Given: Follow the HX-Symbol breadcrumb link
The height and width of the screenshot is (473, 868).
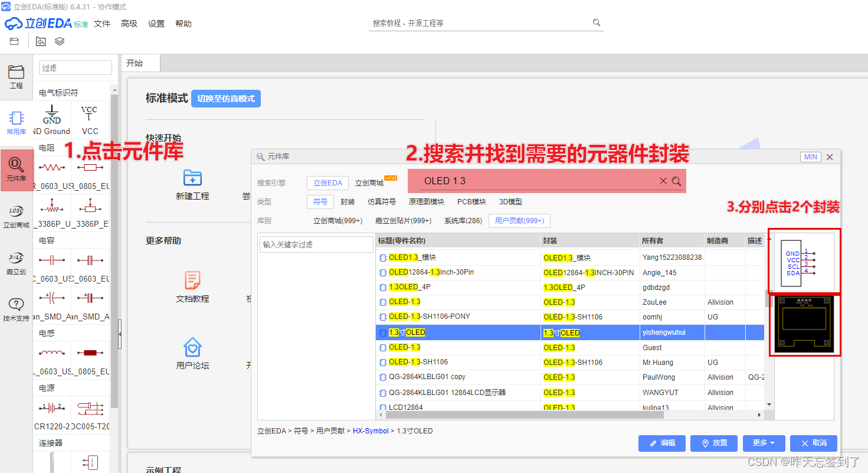Looking at the screenshot, I should 369,431.
